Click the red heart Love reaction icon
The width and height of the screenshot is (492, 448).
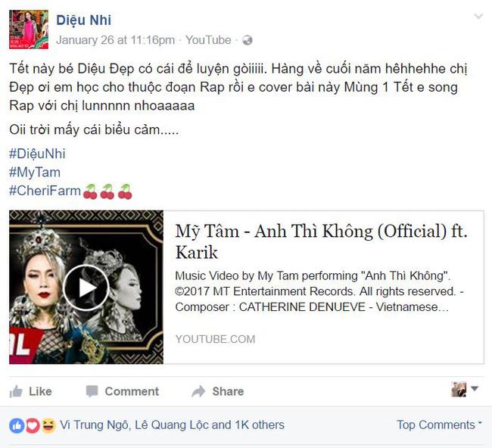pyautogui.click(x=33, y=425)
